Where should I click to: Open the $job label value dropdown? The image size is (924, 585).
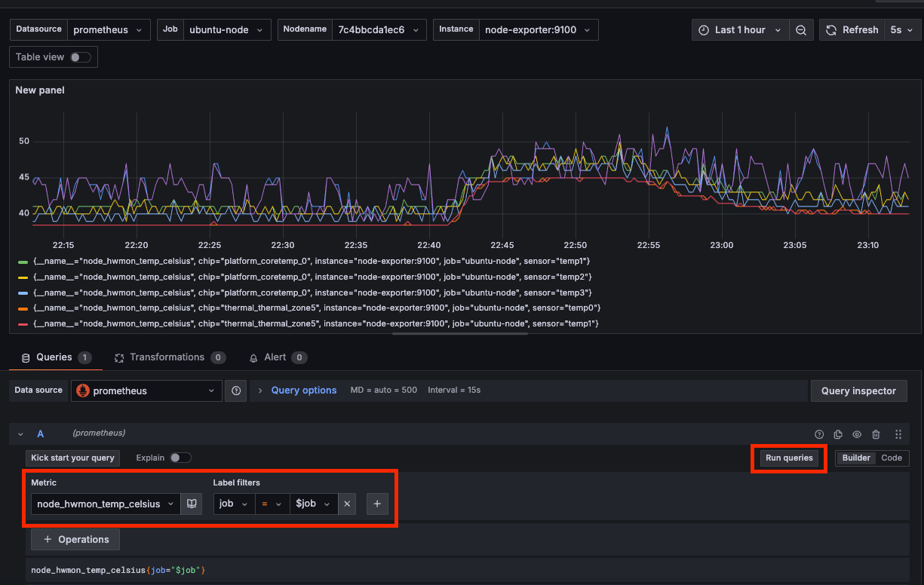tap(314, 504)
